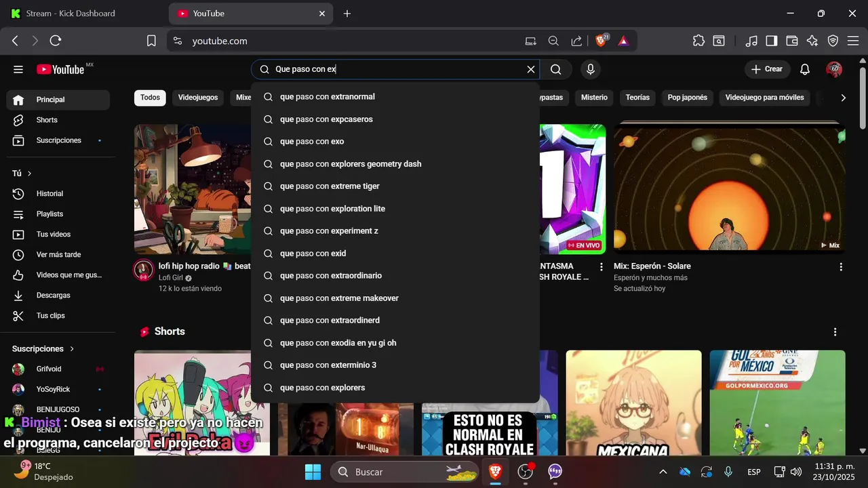
Task: Open the Brave Shields lion icon
Action: (x=601, y=41)
